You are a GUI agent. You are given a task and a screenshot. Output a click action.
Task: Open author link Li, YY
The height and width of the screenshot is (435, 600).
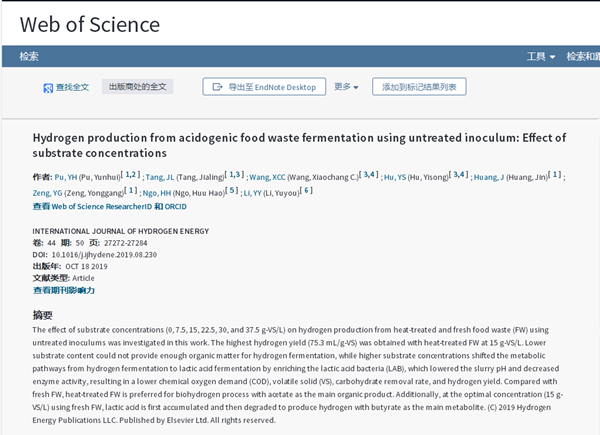click(250, 191)
